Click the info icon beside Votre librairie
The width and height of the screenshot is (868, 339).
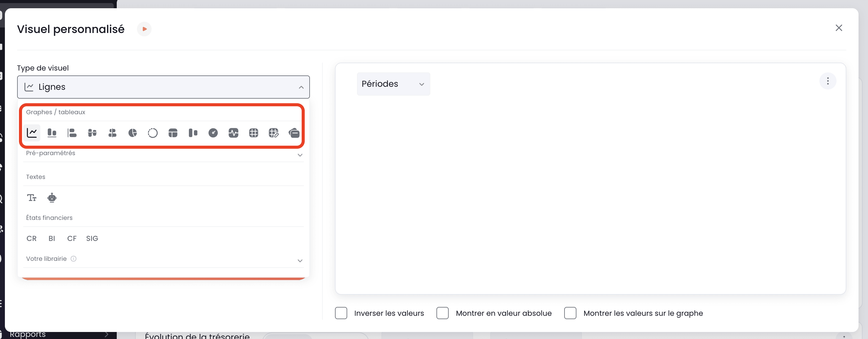click(73, 259)
